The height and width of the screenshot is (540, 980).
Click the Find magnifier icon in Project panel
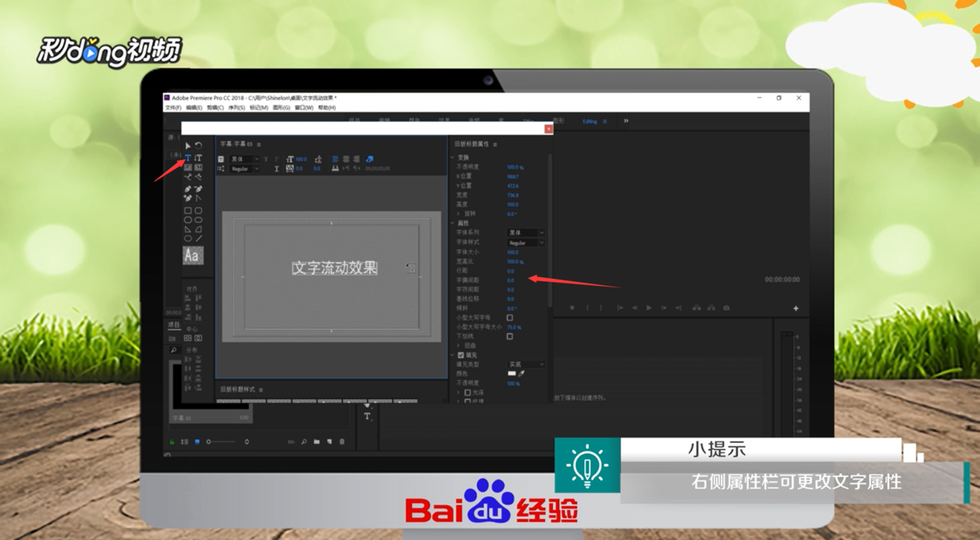(x=304, y=442)
